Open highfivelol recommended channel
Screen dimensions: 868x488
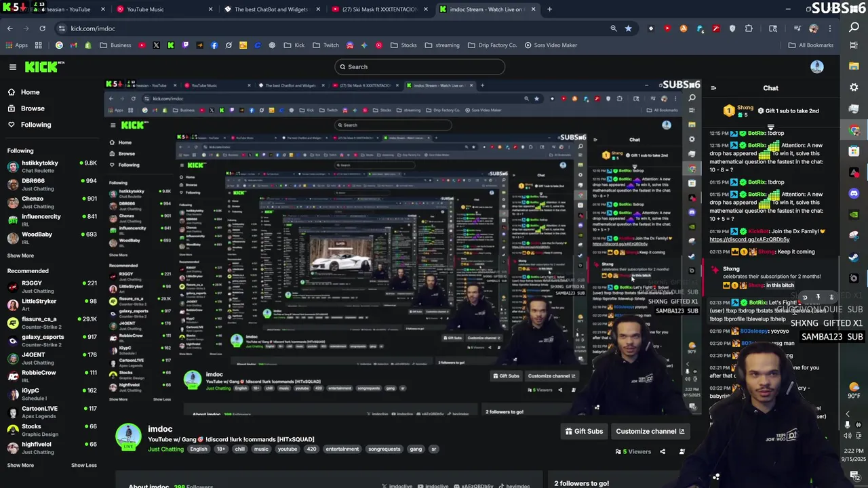click(x=52, y=447)
